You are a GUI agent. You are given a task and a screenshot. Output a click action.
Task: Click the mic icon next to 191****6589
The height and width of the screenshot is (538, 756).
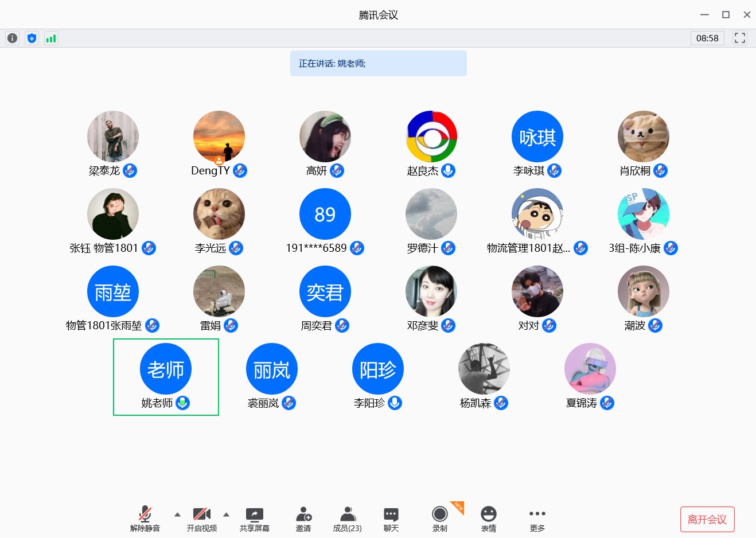[x=357, y=248]
